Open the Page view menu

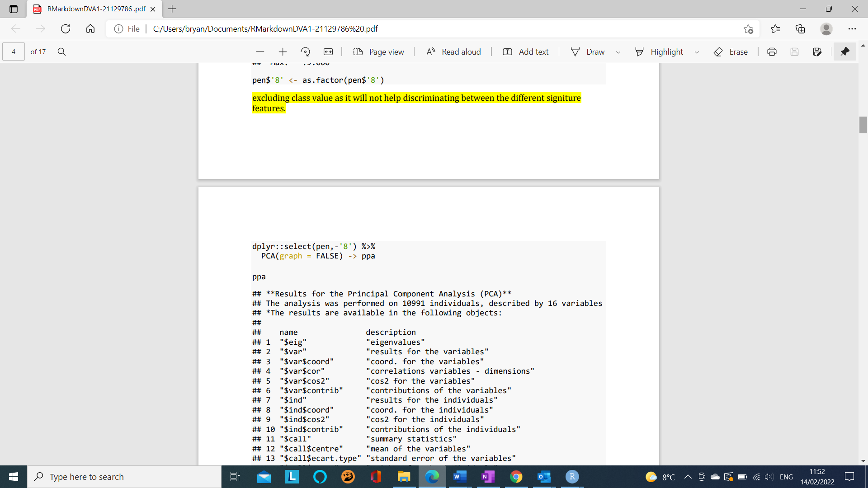(379, 52)
